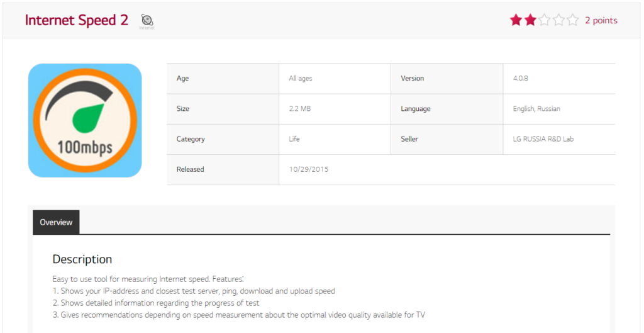
Task: Click the release date 10/29/2015
Action: coord(308,169)
